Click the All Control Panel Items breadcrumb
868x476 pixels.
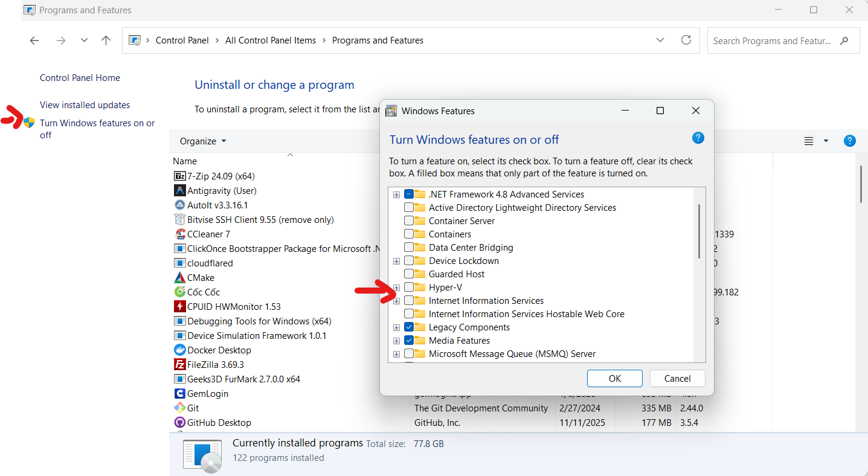[x=271, y=40]
